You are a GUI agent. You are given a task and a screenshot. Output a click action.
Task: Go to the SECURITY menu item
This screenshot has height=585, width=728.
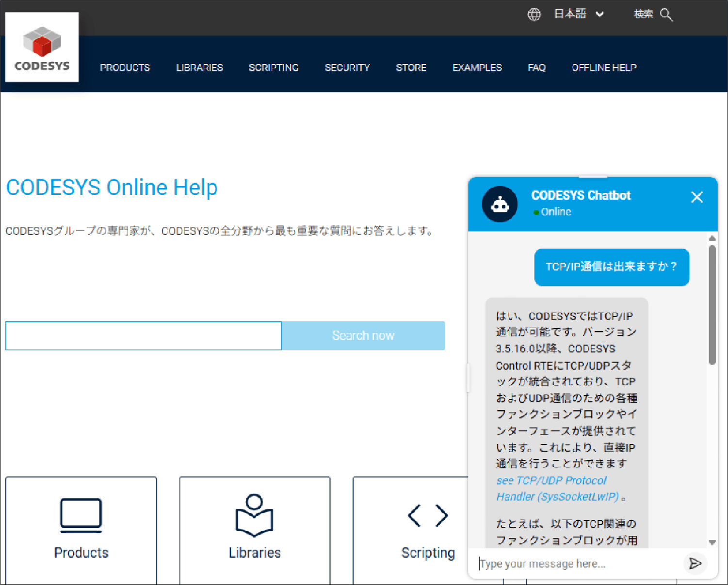tap(347, 67)
